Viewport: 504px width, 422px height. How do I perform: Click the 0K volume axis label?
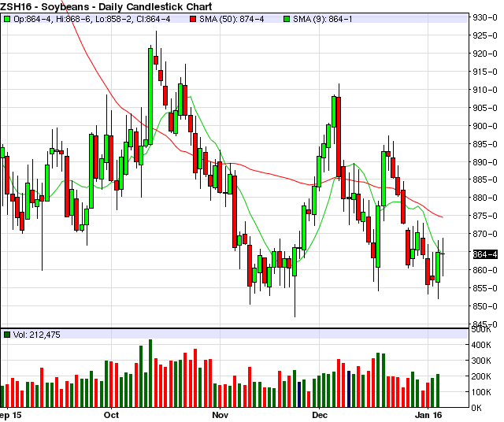pos(476,408)
